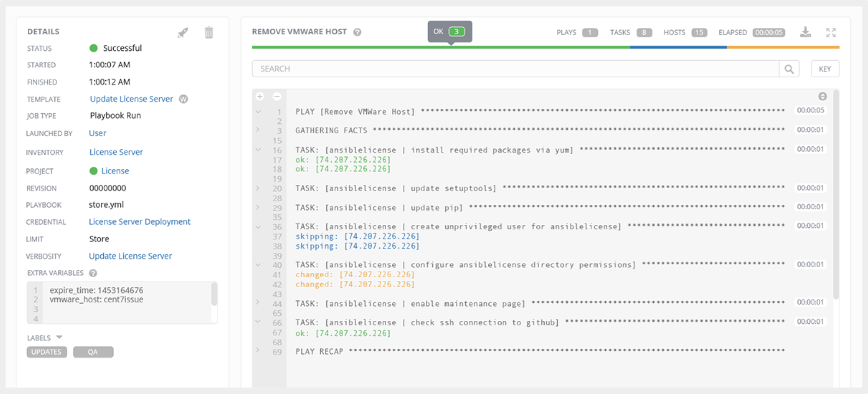This screenshot has width=868, height=394.
Task: Click the search magnifier icon
Action: coord(789,69)
